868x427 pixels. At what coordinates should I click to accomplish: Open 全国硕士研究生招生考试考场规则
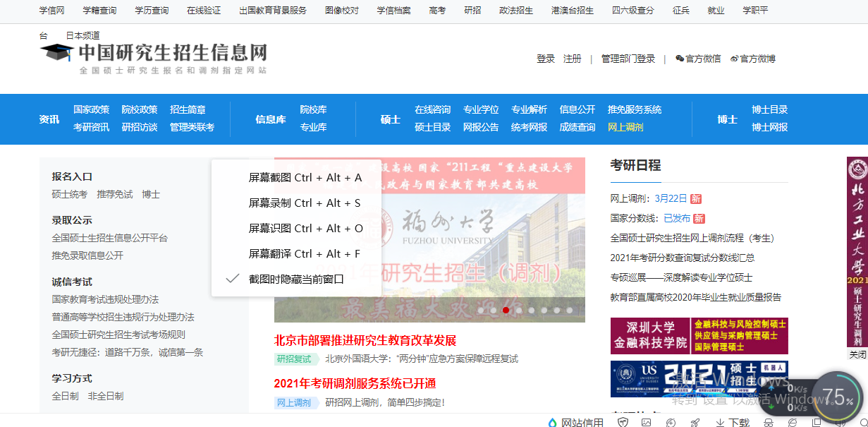118,335
